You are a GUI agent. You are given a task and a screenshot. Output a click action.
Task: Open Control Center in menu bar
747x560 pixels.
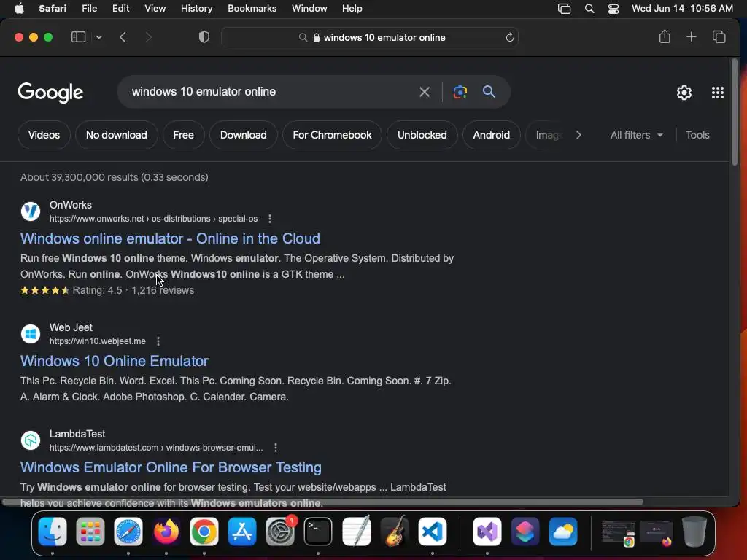[614, 9]
